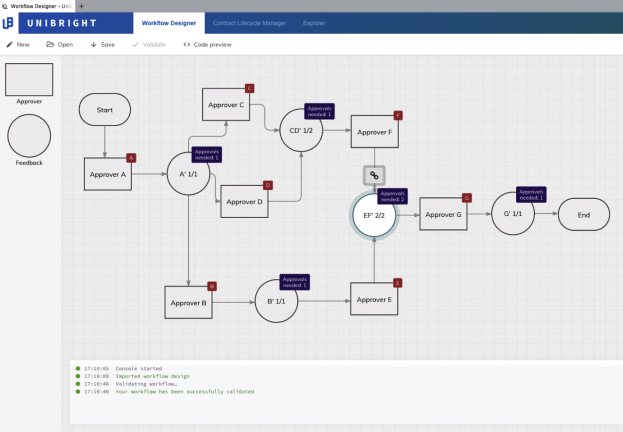The width and height of the screenshot is (623, 432).
Task: Select the Approver rectangle palette shape
Action: coord(29,79)
